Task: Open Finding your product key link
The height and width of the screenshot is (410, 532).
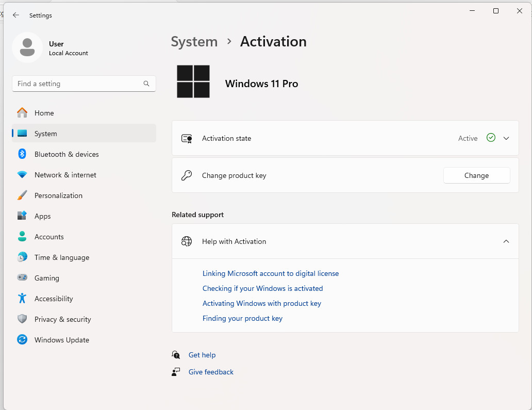Action: pyautogui.click(x=242, y=318)
